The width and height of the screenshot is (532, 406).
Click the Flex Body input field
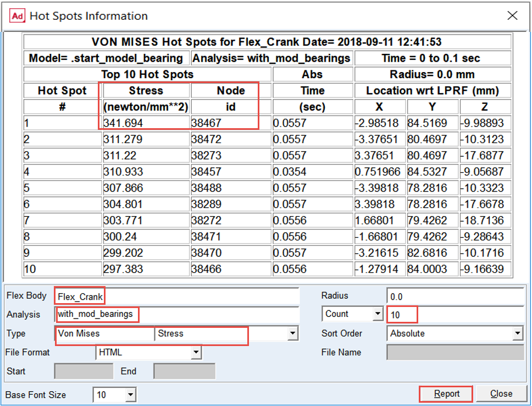[x=177, y=297]
